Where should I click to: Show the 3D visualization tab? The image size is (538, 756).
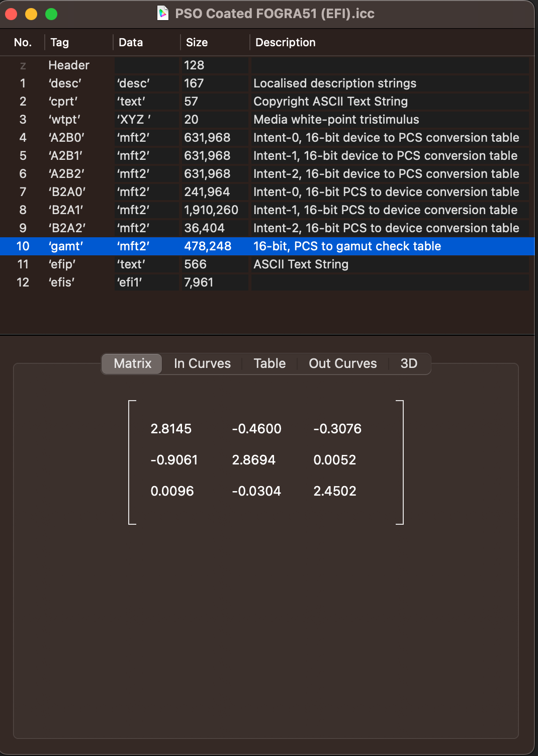point(409,363)
